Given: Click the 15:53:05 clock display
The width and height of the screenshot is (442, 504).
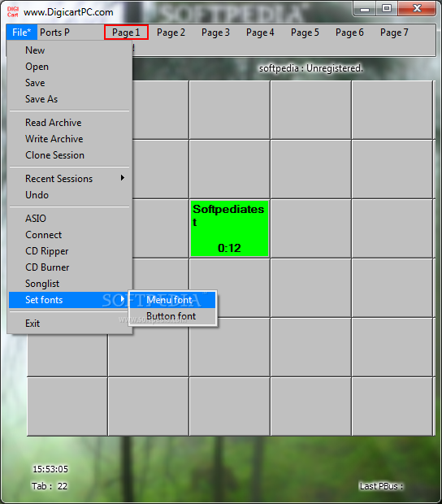Looking at the screenshot, I should click(50, 469).
